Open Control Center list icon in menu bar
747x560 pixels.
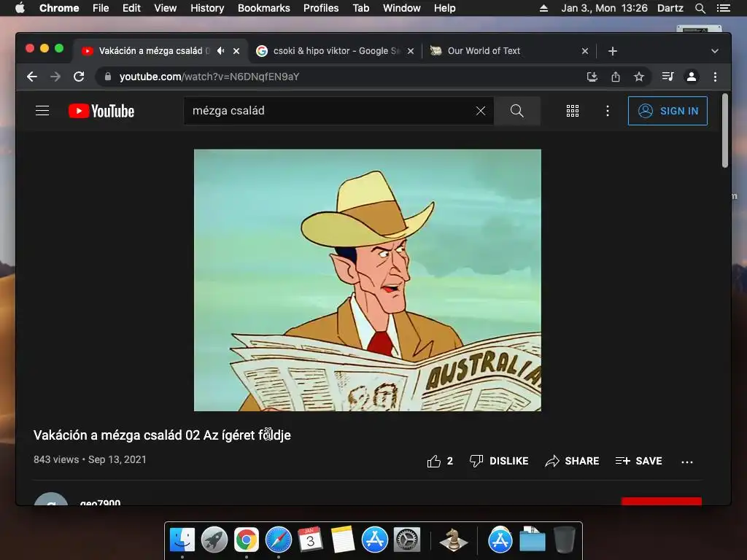(723, 8)
